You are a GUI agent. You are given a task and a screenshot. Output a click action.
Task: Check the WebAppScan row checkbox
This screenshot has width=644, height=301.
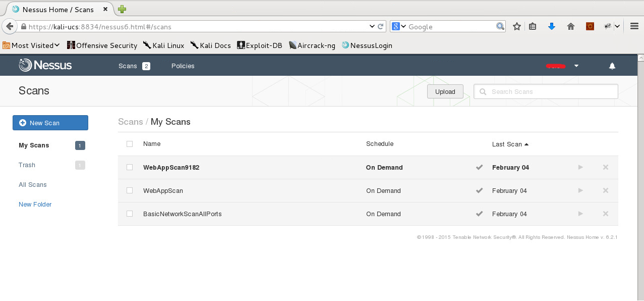pyautogui.click(x=130, y=190)
